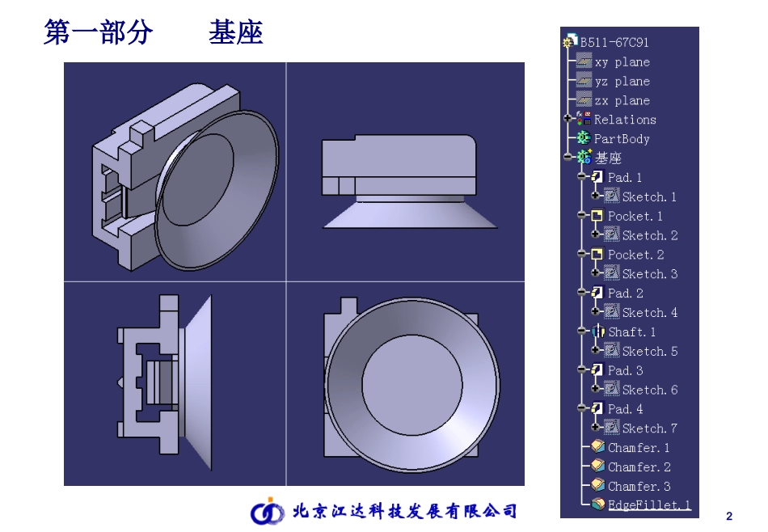Select the Pad.3 feature icon
Screen dimensions: 768x532
(x=597, y=369)
